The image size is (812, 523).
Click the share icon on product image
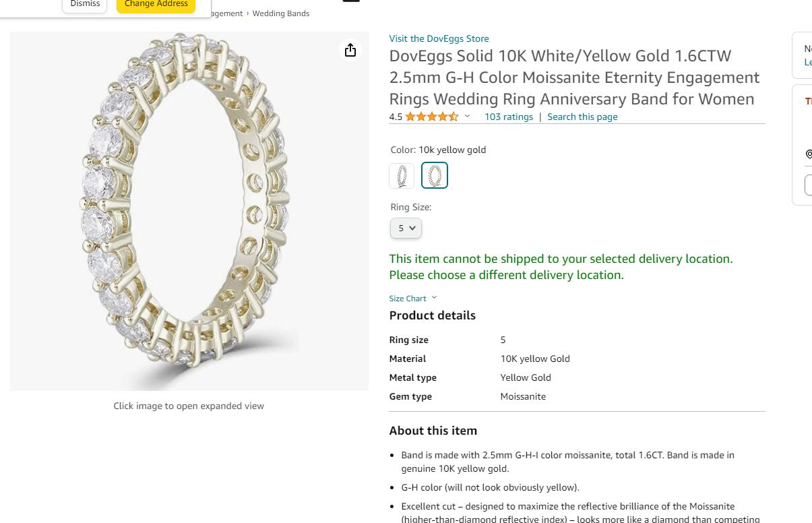coord(350,51)
